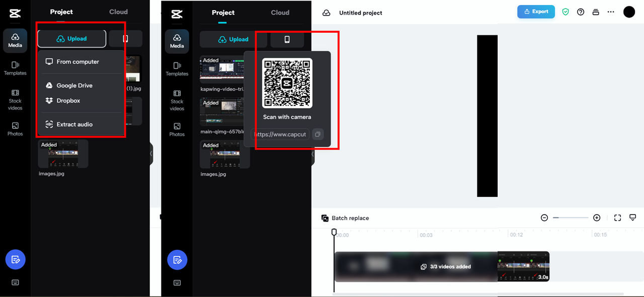Click the cloud save icon beside Untitled project
This screenshot has height=297, width=644.
327,13
